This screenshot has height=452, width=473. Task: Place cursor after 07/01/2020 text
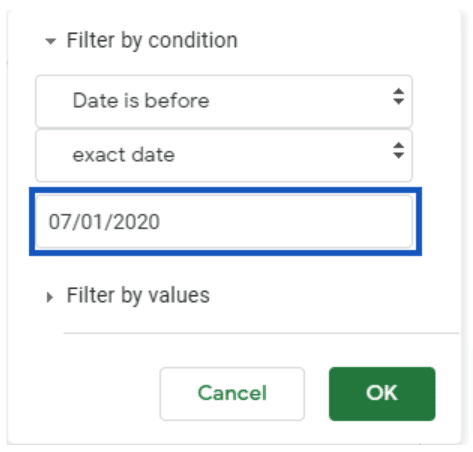(161, 222)
